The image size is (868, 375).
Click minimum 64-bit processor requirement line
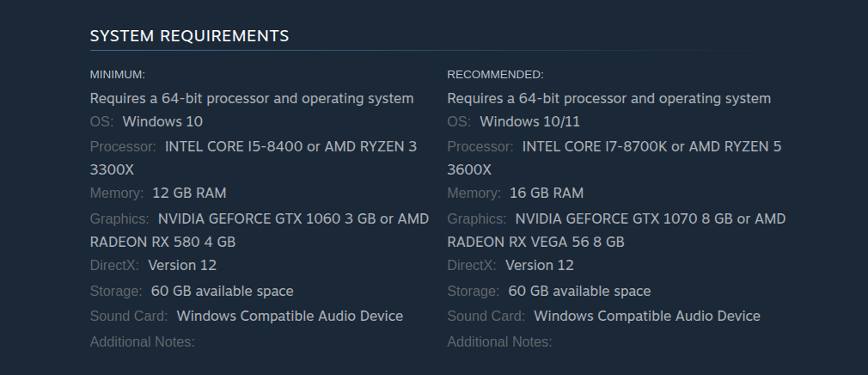(x=252, y=99)
